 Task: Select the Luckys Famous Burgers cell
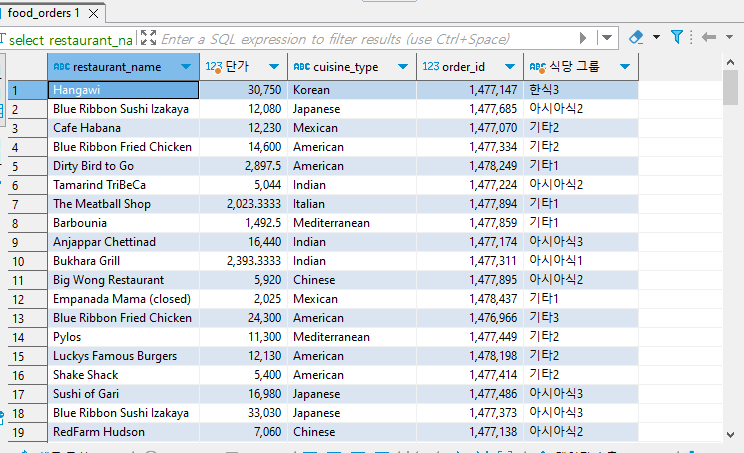pyautogui.click(x=123, y=356)
